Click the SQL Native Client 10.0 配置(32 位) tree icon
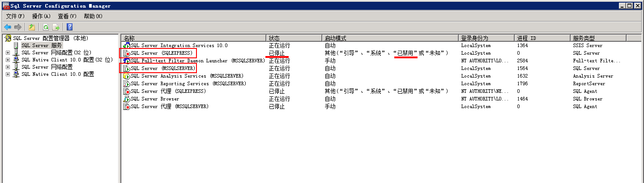This screenshot has height=183, width=644. pos(17,60)
